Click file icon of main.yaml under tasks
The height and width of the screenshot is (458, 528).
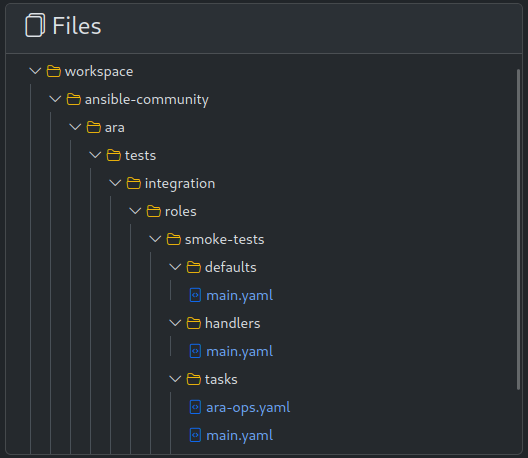[x=195, y=435]
